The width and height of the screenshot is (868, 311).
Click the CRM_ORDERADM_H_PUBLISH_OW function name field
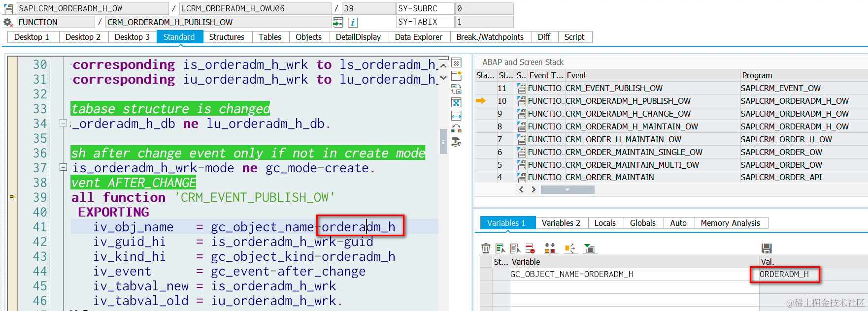click(218, 22)
